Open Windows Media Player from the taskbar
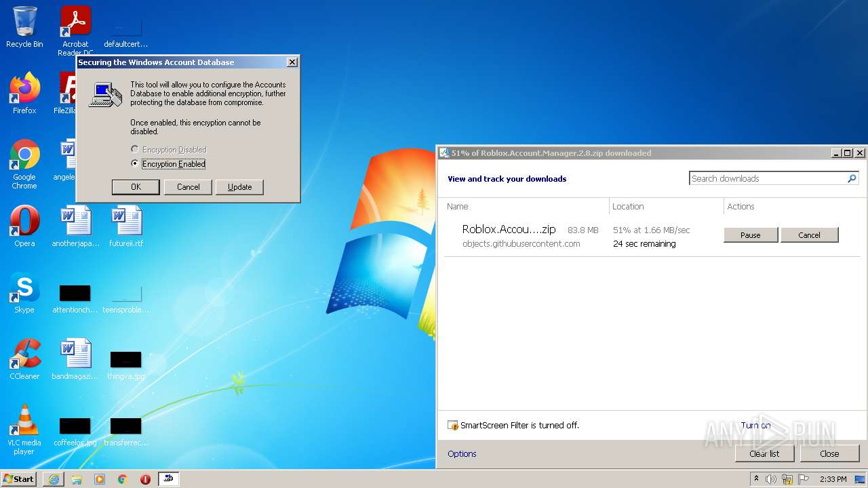The height and width of the screenshot is (488, 868). pyautogui.click(x=100, y=479)
